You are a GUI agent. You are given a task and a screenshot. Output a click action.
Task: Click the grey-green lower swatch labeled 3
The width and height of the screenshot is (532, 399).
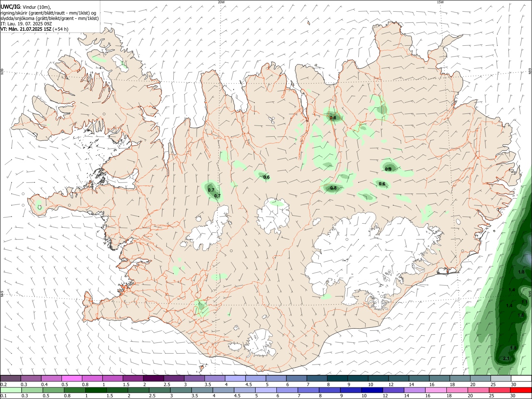[181, 390]
